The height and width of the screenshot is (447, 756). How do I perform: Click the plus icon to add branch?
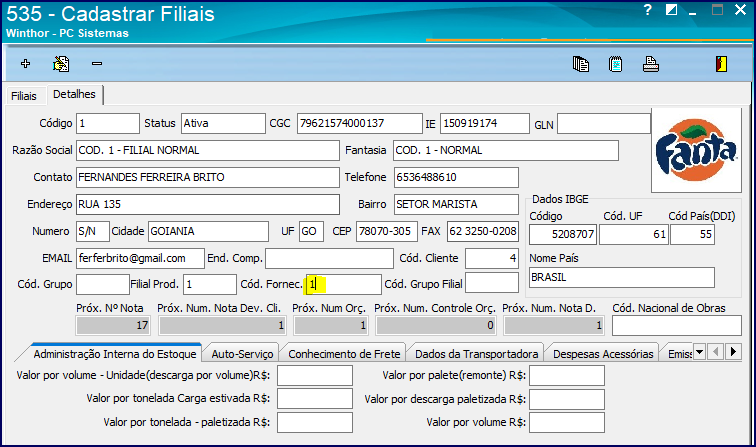[x=26, y=64]
